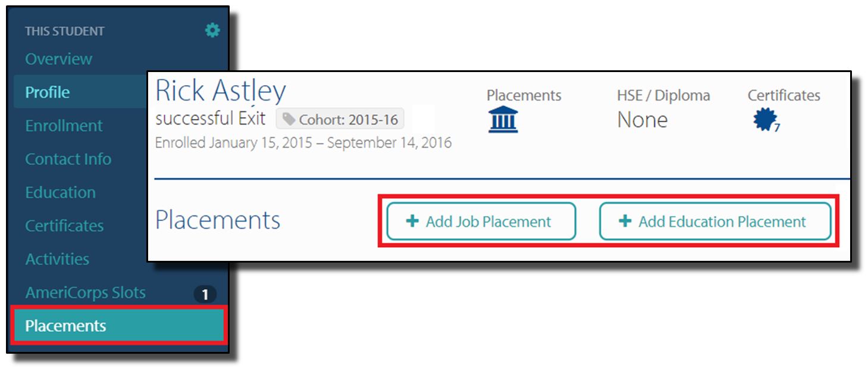Screen dimensions: 868x368
Task: Click the cohort tag icon
Action: [289, 120]
